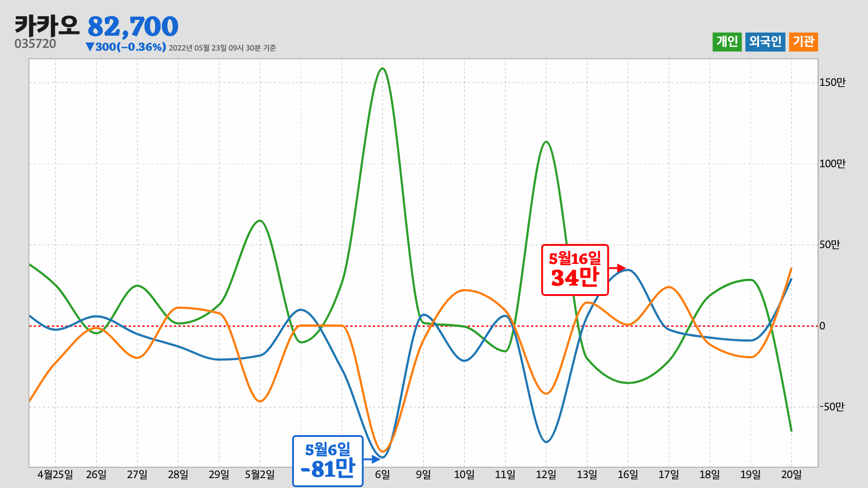Click the blue line low point on 12일

[x=546, y=441]
